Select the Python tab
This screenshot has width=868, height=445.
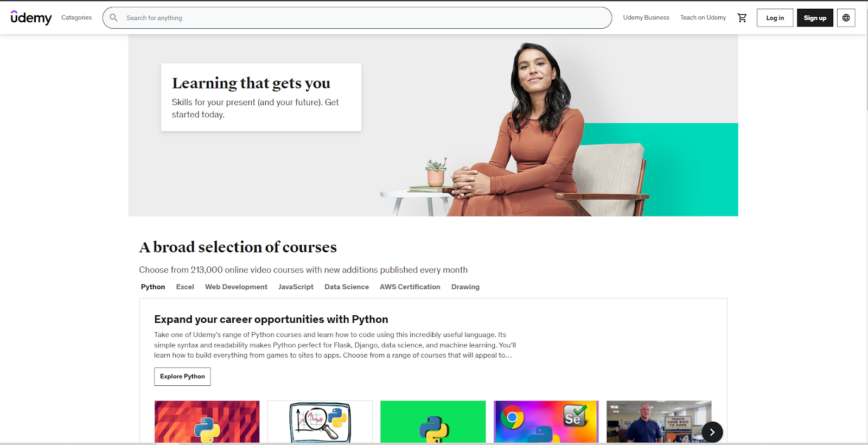point(153,287)
